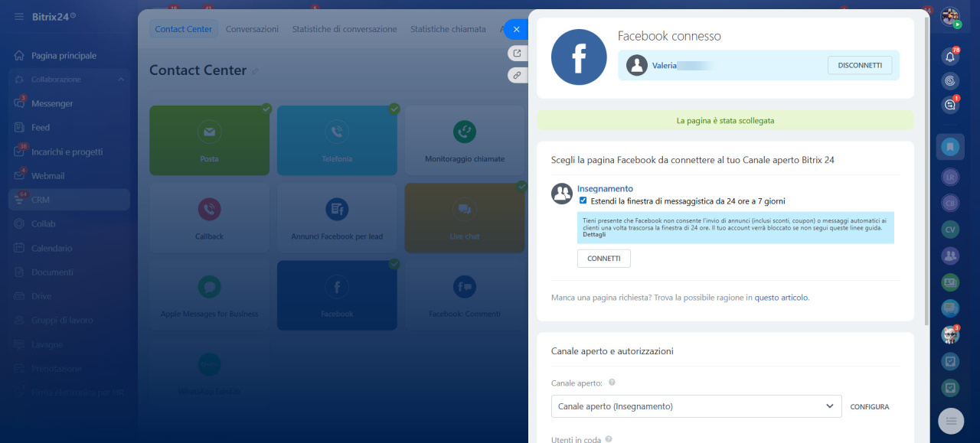Close the Facebook settings slider panel
This screenshot has width=980, height=443.
click(517, 29)
